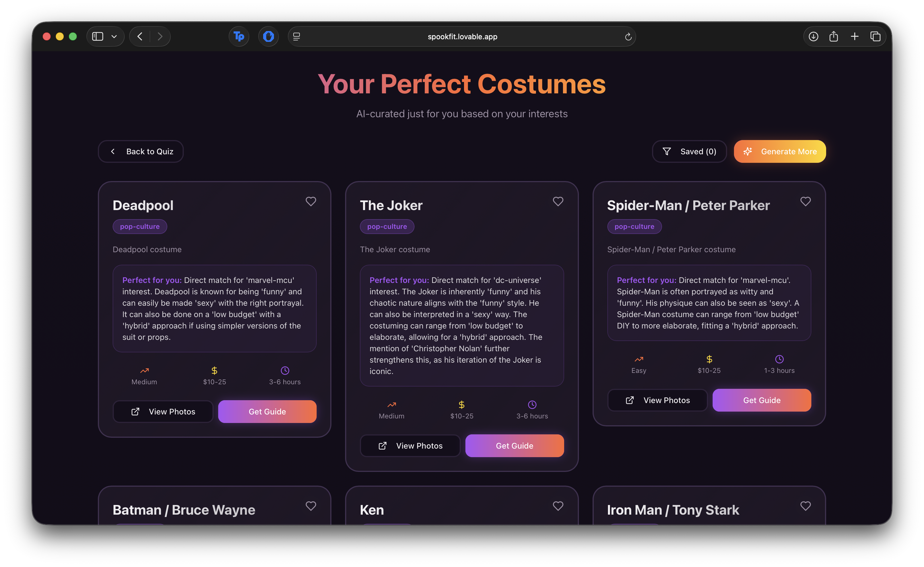Click the Iron Man card heart icon

[805, 506]
